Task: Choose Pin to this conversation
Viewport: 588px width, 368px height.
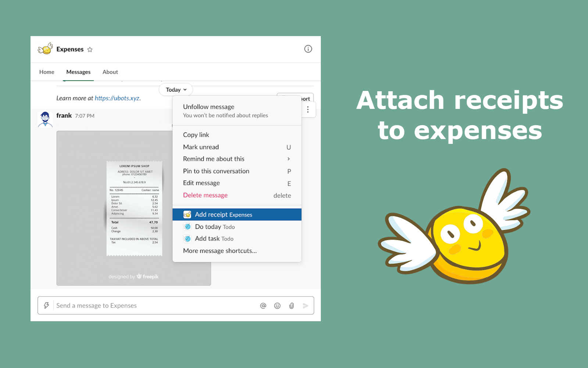Action: pos(237,171)
